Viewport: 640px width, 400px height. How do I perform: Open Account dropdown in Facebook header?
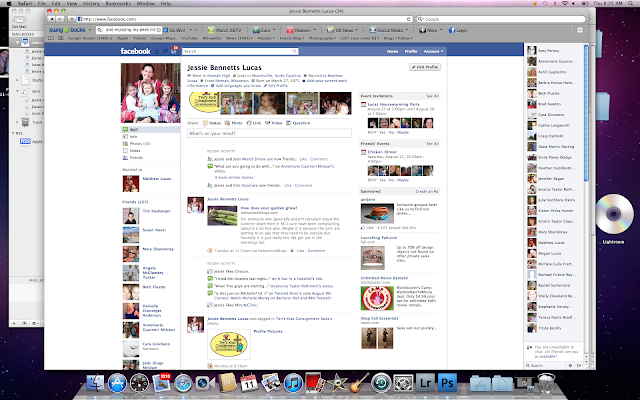433,51
